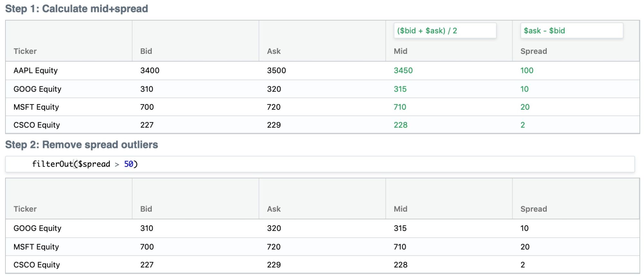This screenshot has height=279, width=644.
Task: Select the Bid column header in first table
Action: pyautogui.click(x=146, y=51)
